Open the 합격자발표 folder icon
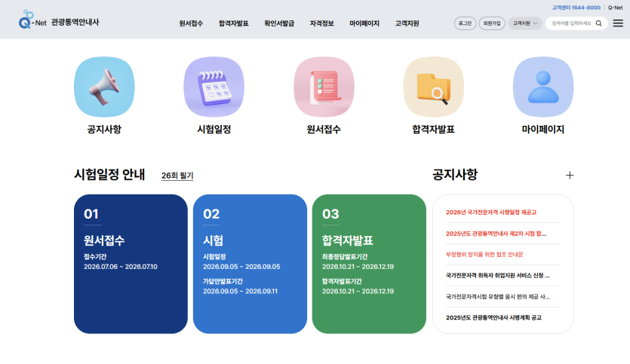 coord(433,87)
